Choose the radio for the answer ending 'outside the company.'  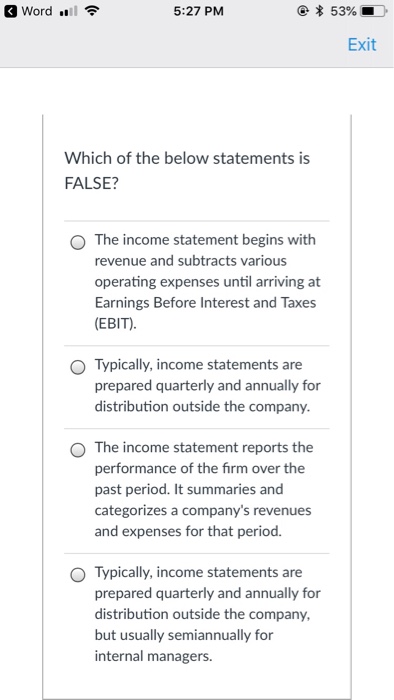78,367
